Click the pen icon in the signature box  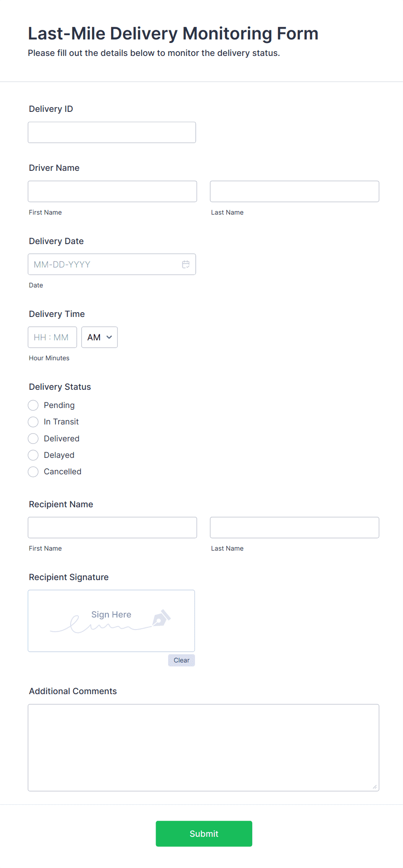click(x=161, y=618)
